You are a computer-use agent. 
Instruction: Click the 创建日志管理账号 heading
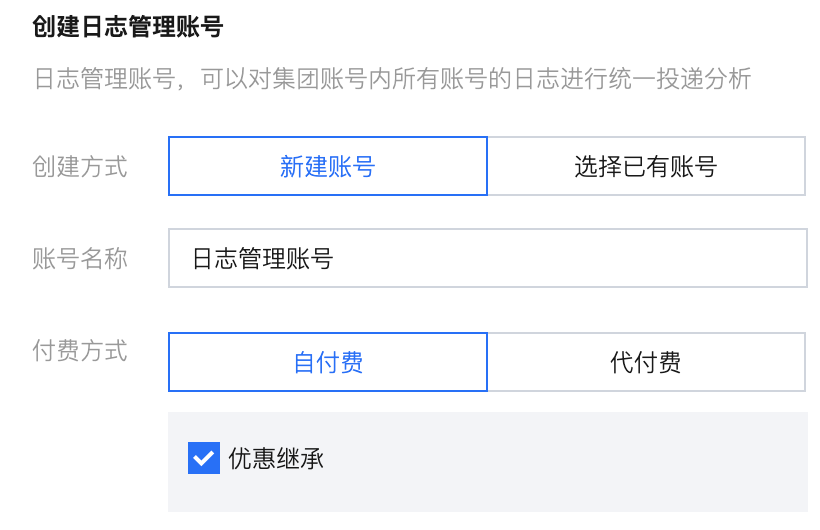point(127,27)
